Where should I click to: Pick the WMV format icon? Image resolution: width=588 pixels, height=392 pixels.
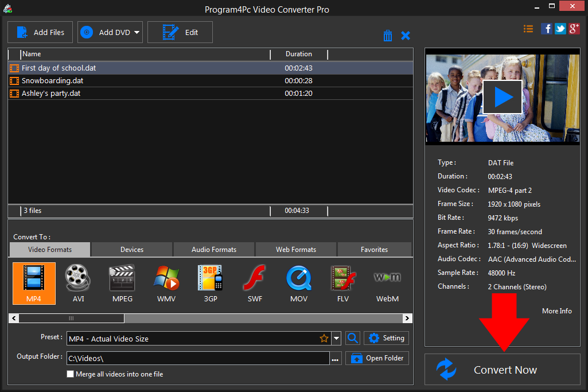[x=166, y=282]
